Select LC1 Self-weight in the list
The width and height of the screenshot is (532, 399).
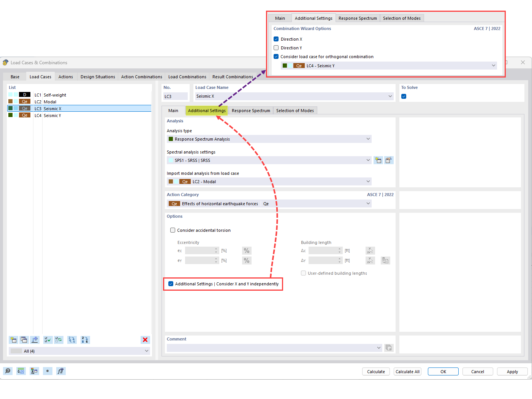79,95
